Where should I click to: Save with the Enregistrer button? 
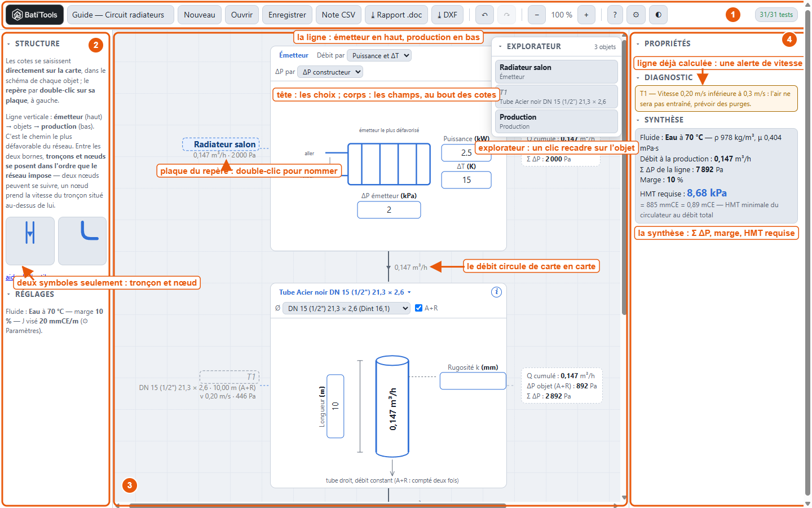tap(287, 15)
